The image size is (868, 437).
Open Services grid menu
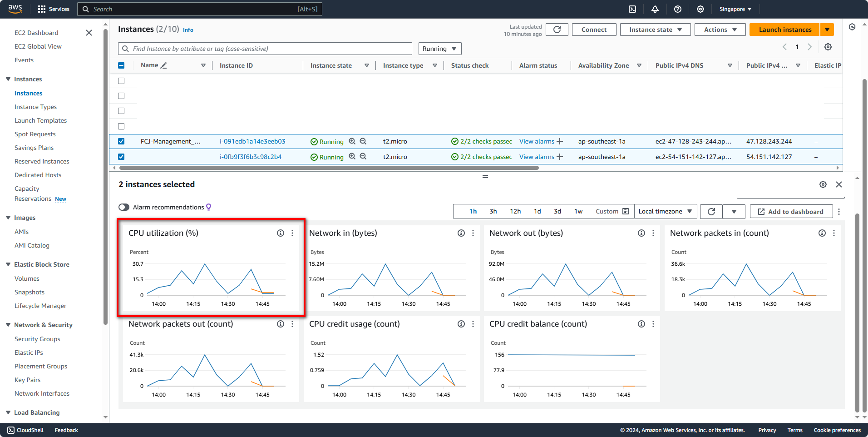(54, 9)
